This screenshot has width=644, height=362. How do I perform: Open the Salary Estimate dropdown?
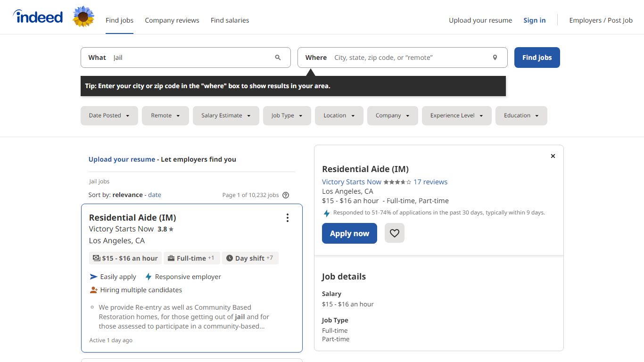[226, 115]
